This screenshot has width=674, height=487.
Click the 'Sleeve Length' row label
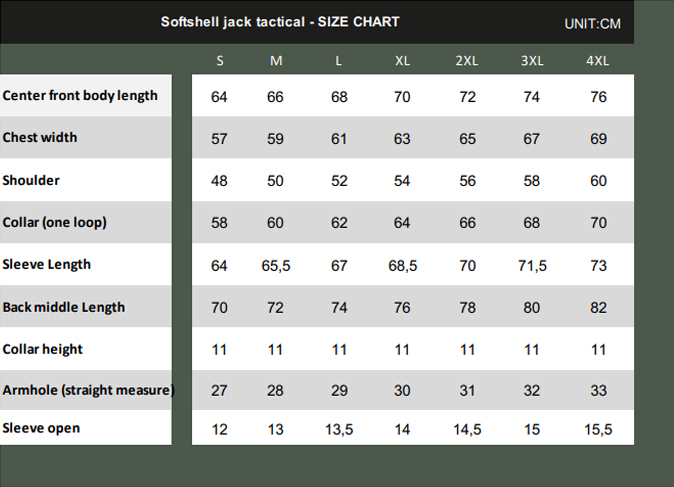pyautogui.click(x=47, y=264)
